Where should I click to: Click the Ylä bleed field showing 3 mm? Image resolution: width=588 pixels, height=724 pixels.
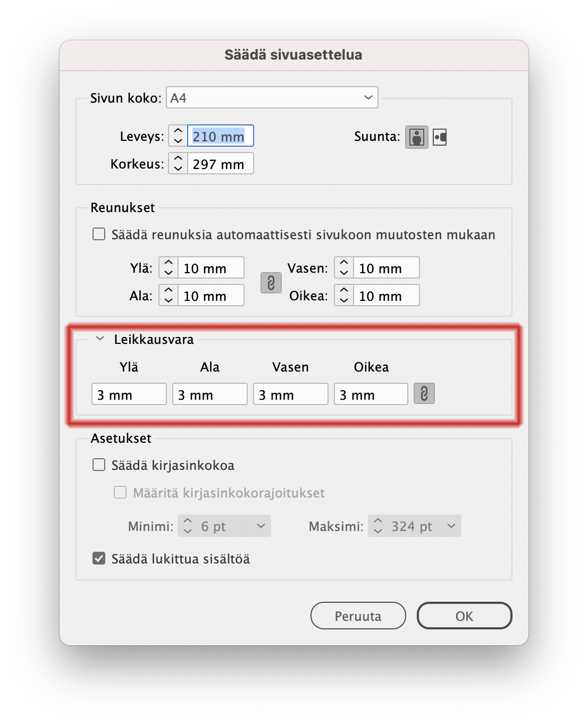pos(129,394)
